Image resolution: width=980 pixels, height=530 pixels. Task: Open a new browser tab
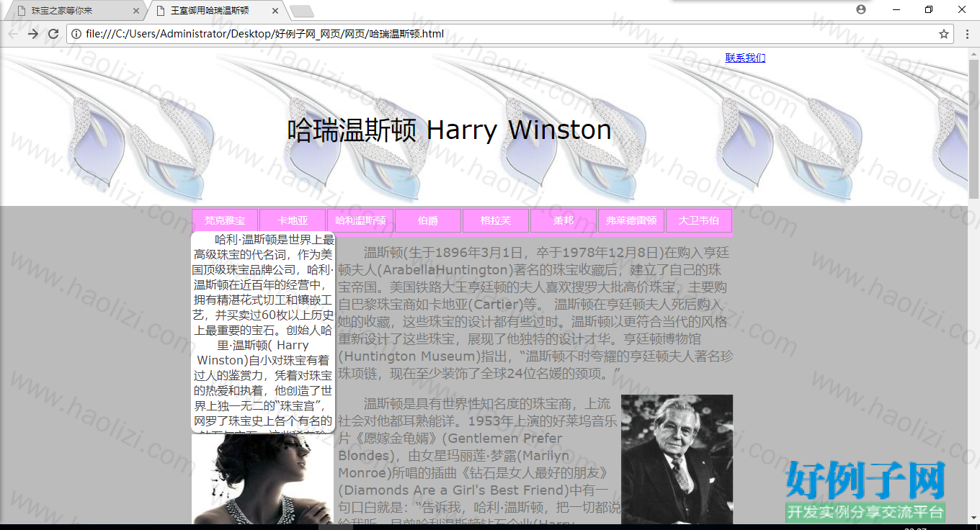(x=301, y=12)
